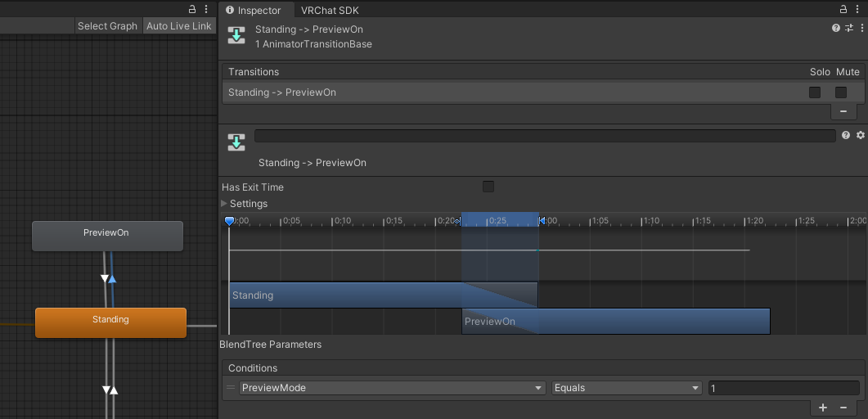868x419 pixels.
Task: Click the timeline playhead marker at 0:00
Action: pos(229,221)
